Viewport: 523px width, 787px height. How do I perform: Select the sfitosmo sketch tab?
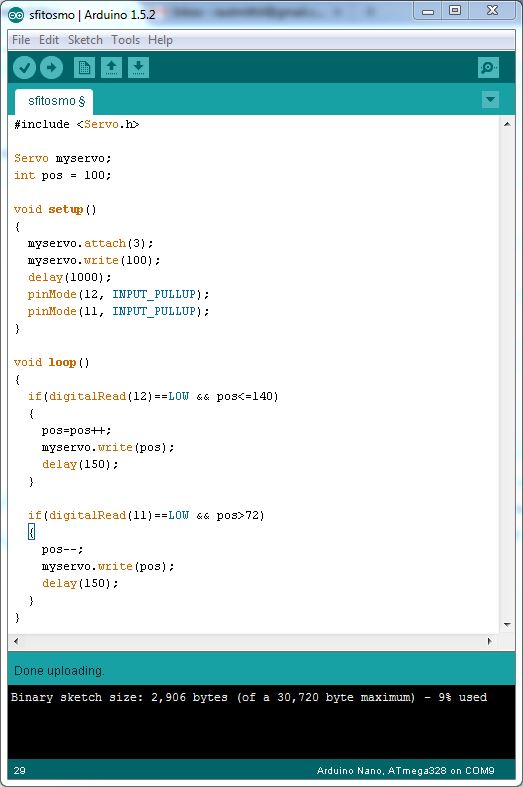(x=54, y=101)
